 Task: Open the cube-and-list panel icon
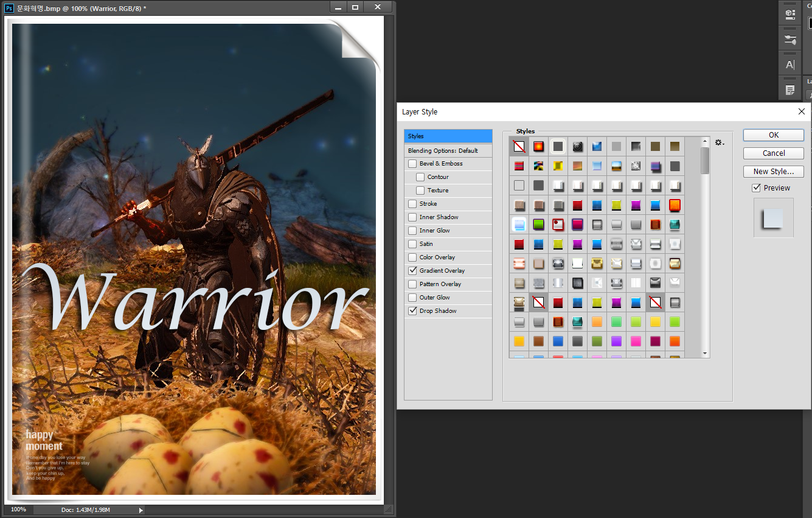point(790,14)
